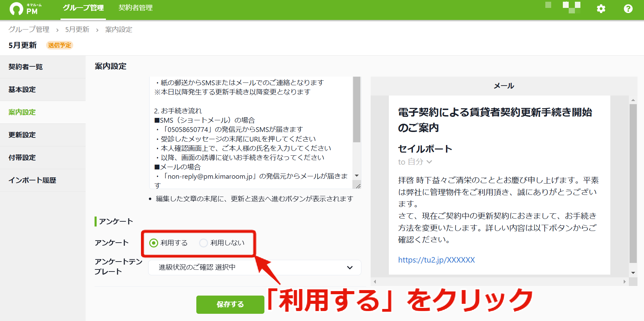644x321 pixels.
Task: Open the settings gear icon
Action: (601, 9)
